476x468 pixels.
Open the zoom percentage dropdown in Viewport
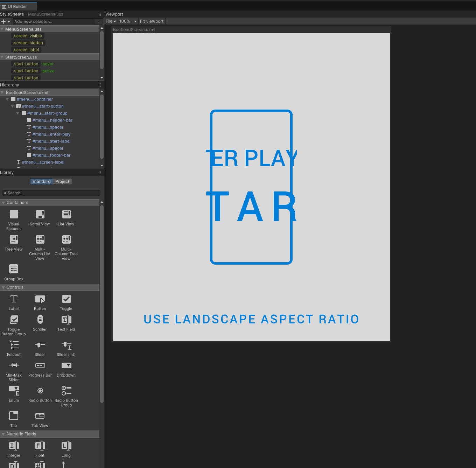point(128,21)
